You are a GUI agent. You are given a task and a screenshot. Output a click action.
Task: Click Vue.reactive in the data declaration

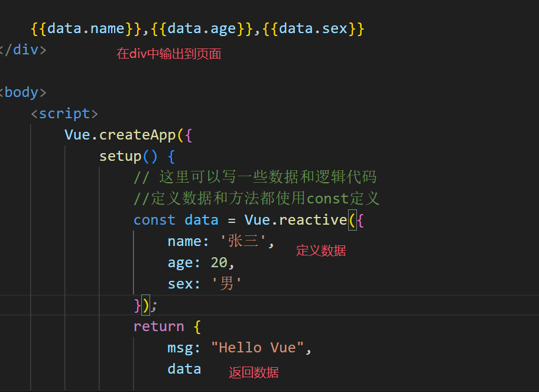[296, 220]
